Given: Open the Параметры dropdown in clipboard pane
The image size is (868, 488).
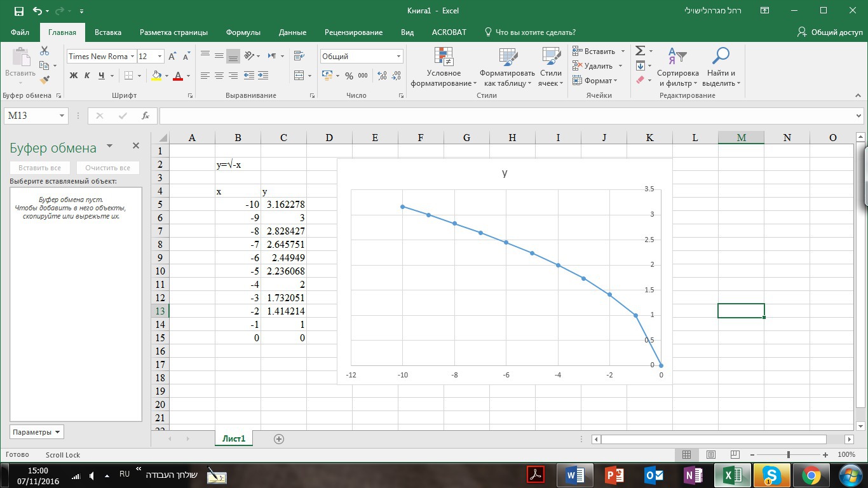Looking at the screenshot, I should (37, 432).
